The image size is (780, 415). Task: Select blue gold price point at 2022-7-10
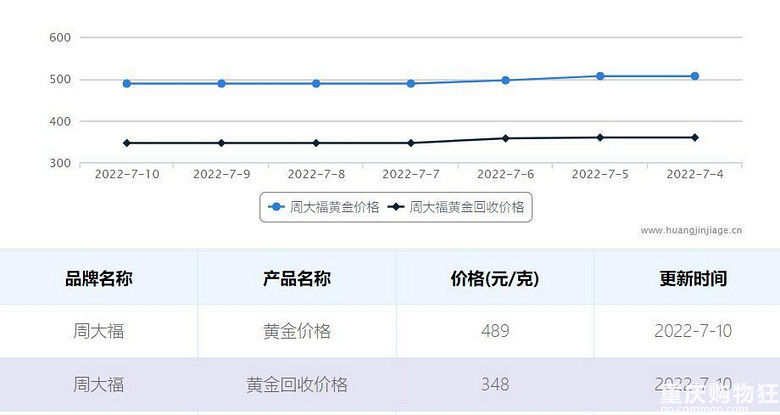127,84
